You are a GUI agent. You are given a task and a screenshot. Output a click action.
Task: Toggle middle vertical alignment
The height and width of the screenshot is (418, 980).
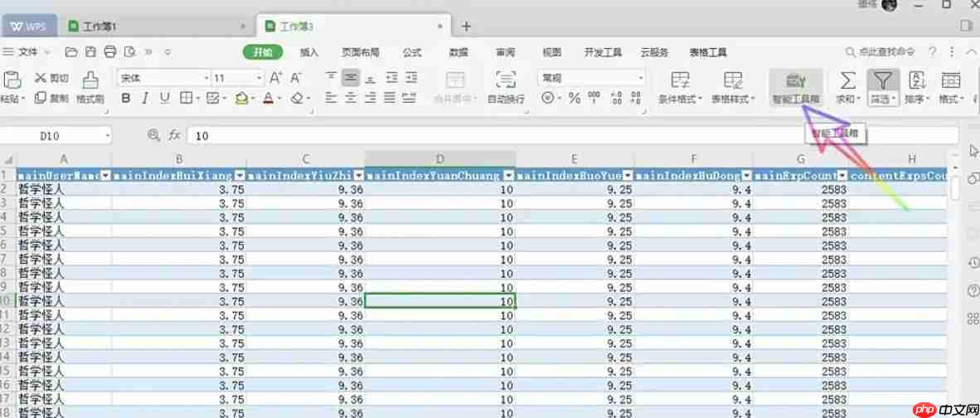click(x=352, y=77)
